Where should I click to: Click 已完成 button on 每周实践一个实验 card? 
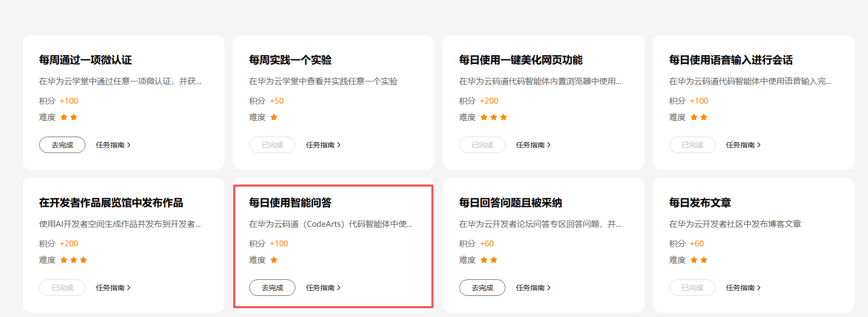(x=272, y=145)
